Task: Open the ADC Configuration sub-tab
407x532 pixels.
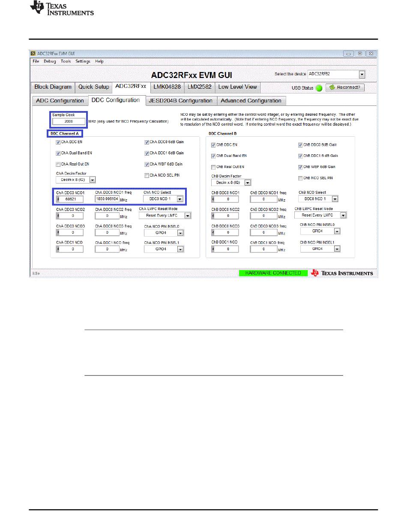Action: click(60, 101)
